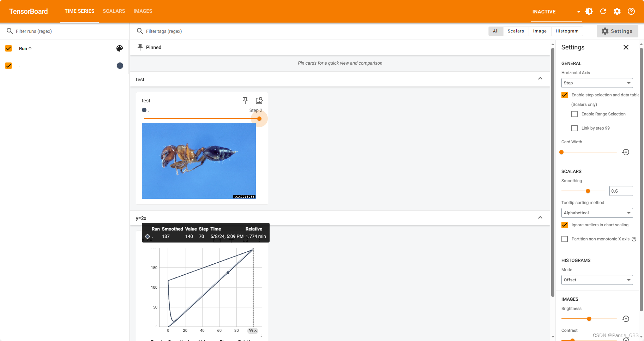Reset the brightness icon
Viewport: 644px width, 341px height.
[626, 319]
